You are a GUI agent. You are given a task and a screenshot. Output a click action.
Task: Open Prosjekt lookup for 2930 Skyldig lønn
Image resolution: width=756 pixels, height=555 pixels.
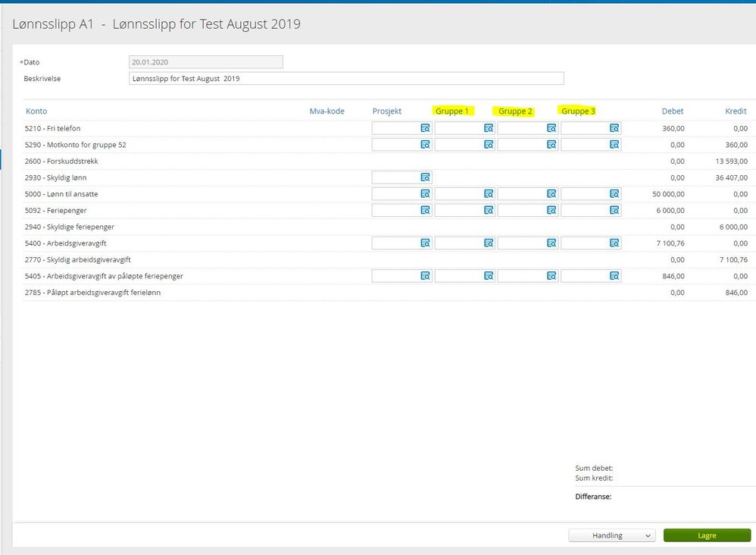point(425,177)
